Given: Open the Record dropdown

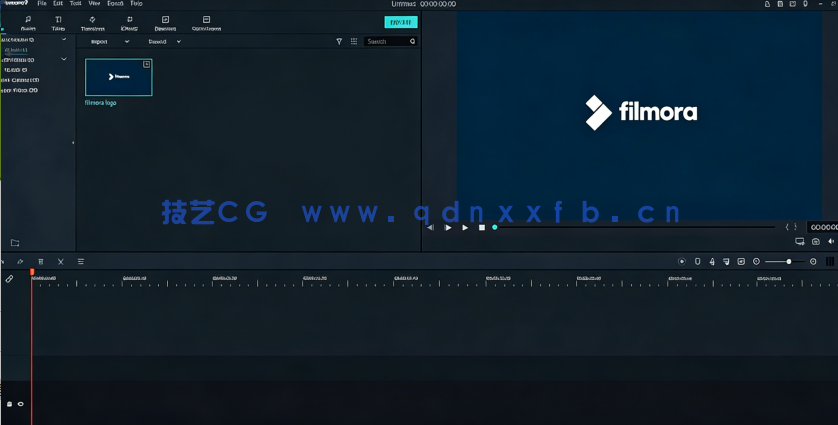Looking at the screenshot, I should click(x=164, y=42).
